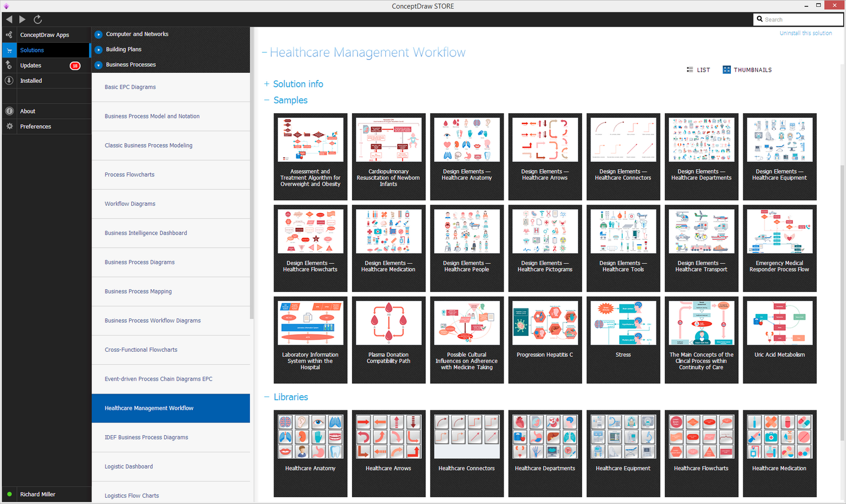Collapse the Healthcare Management Workflow heading

(x=264, y=53)
